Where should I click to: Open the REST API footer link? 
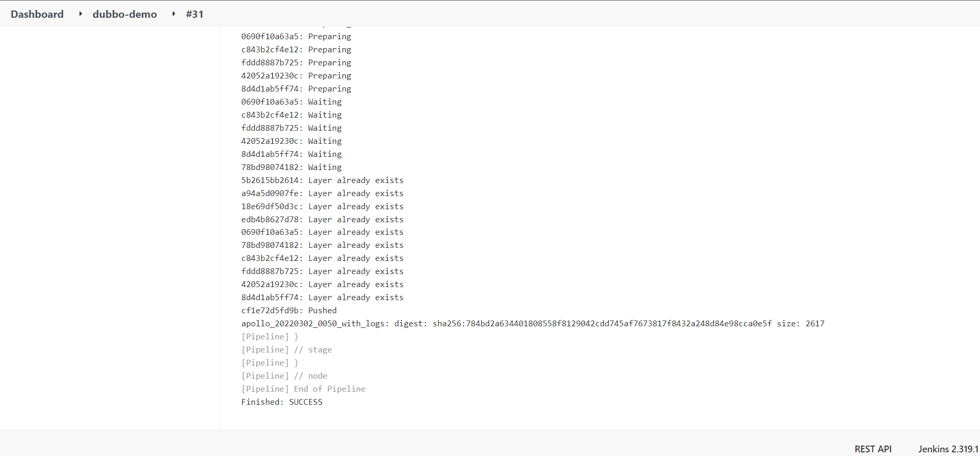[873, 449]
